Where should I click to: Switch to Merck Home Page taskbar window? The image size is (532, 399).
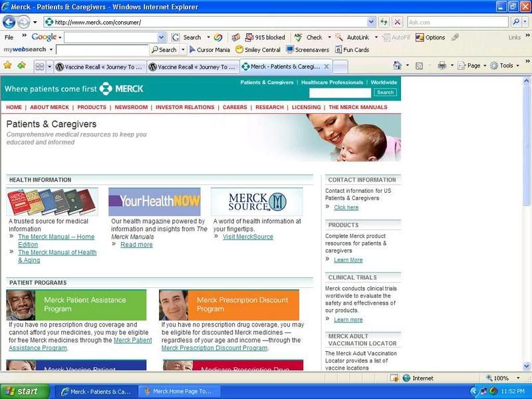click(179, 392)
